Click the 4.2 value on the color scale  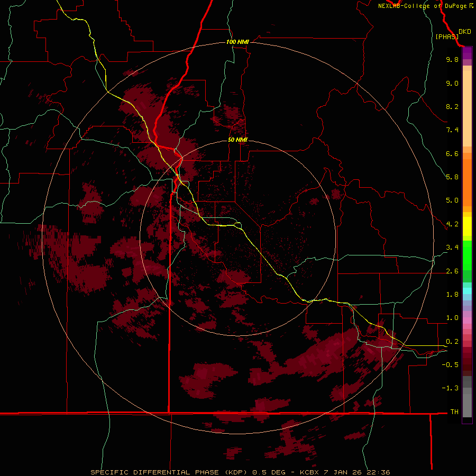click(452, 224)
